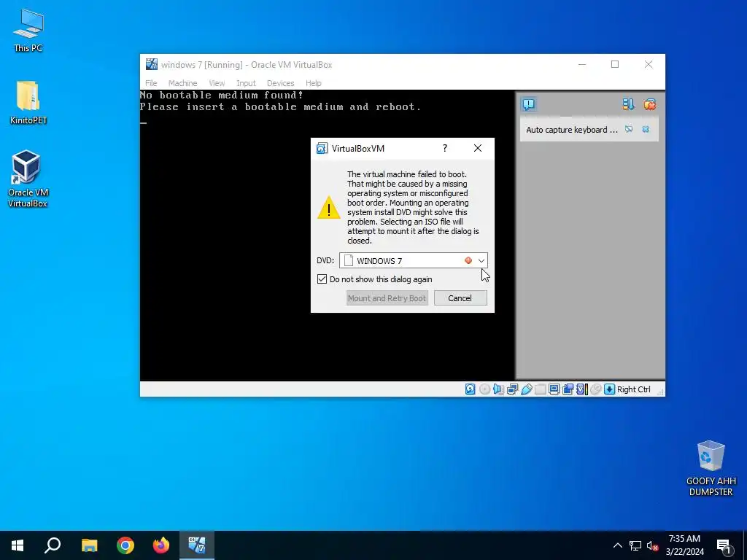Click the display indicator in status bar
This screenshot has height=560, width=747.
click(554, 389)
